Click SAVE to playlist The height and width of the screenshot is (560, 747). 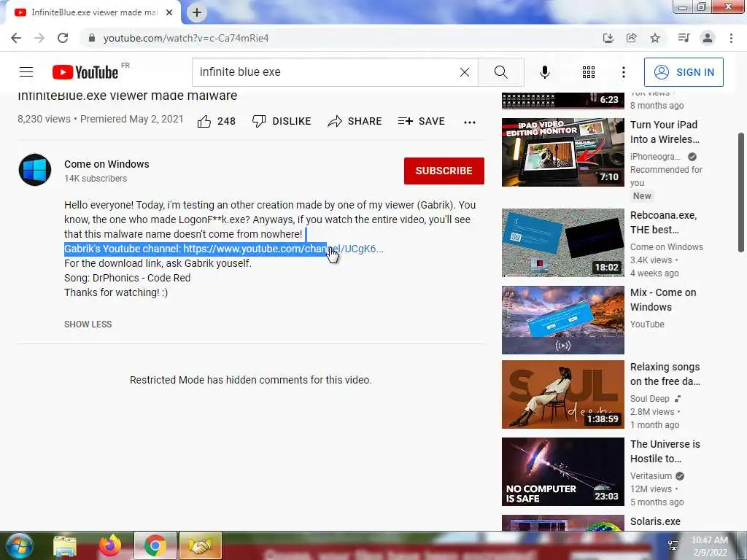[x=421, y=122]
